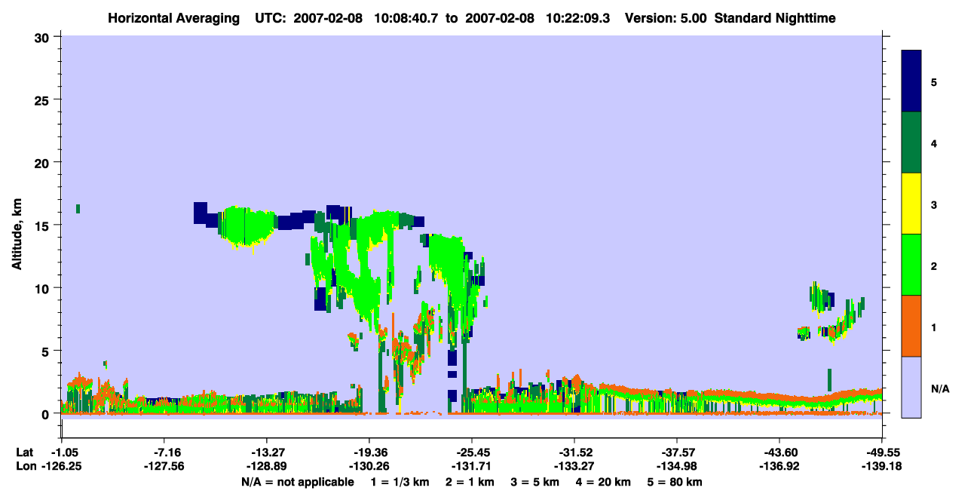Click the 10 km altitude tick label

43,288
